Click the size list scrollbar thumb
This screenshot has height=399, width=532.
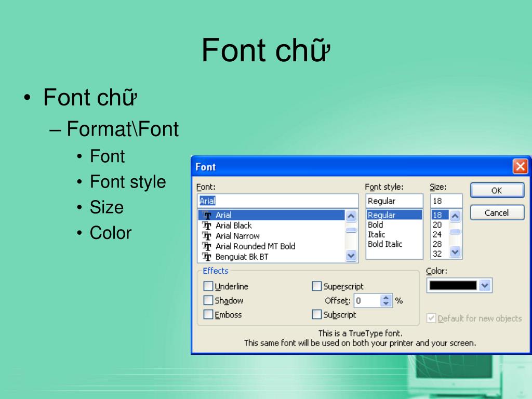click(455, 232)
